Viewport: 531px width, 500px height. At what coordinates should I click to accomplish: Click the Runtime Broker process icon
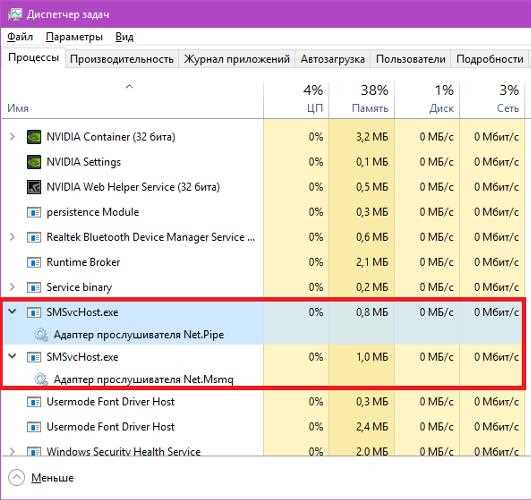coord(34,263)
